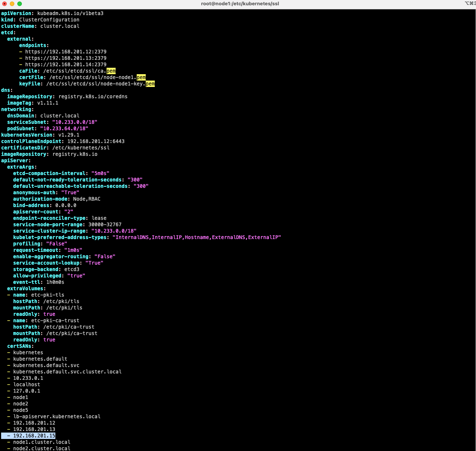Viewport: 476px width, 451px height.
Task: Click highlighted SAN entry 192.168.201.15
Action: (x=34, y=436)
